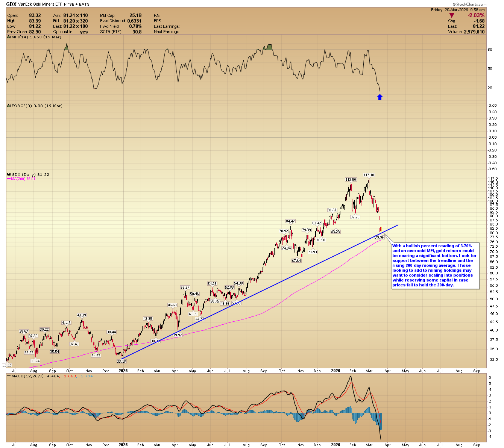The width and height of the screenshot is (504, 448).
Task: Click the '80' level on MFI scale
Action: [x=490, y=49]
